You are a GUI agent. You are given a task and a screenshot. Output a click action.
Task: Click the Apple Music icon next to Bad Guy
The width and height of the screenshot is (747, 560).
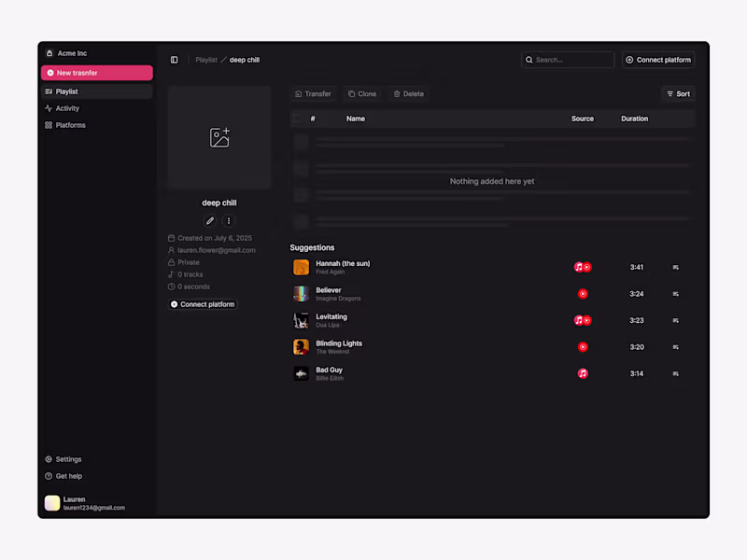click(x=583, y=373)
